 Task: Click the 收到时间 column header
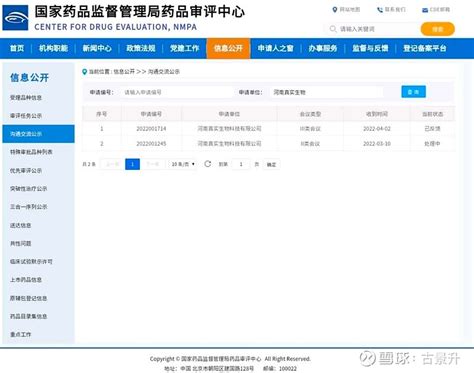[x=377, y=114]
